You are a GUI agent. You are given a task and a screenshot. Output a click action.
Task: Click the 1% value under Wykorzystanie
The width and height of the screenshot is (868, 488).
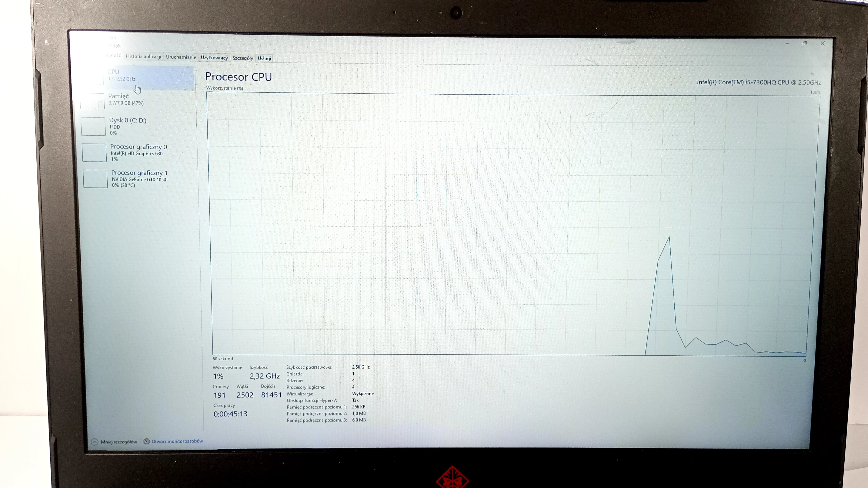[218, 376]
